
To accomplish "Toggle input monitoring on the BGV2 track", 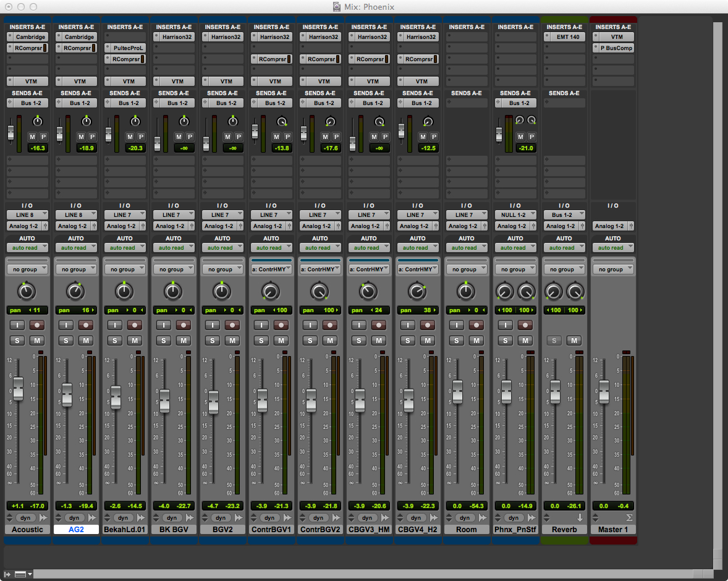I will coord(213,325).
